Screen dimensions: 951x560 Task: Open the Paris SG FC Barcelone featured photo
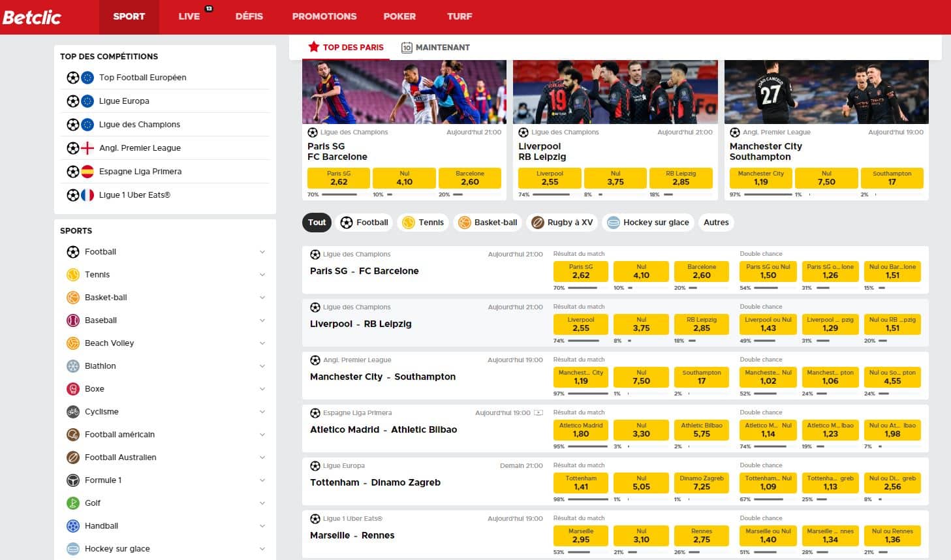pyautogui.click(x=404, y=92)
